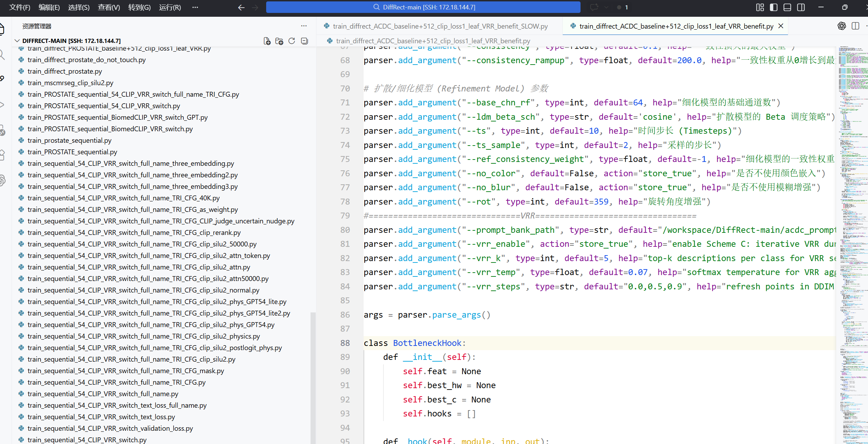Open train_PROSTATE_sequential.py uppercase file
This screenshot has width=868, height=444.
[x=72, y=152]
